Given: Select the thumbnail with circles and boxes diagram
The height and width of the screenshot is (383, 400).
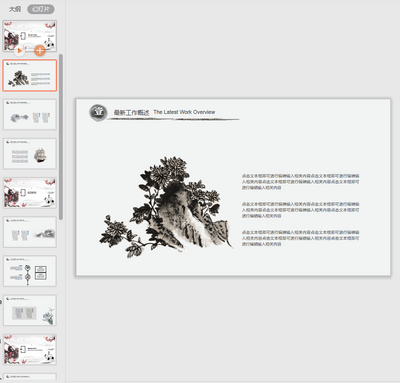Looking at the screenshot, I should pyautogui.click(x=30, y=271).
